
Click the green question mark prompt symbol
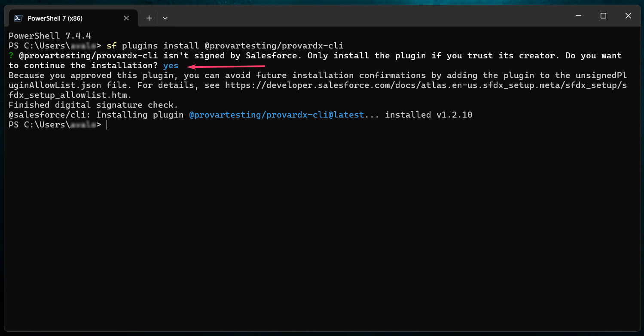[11, 56]
